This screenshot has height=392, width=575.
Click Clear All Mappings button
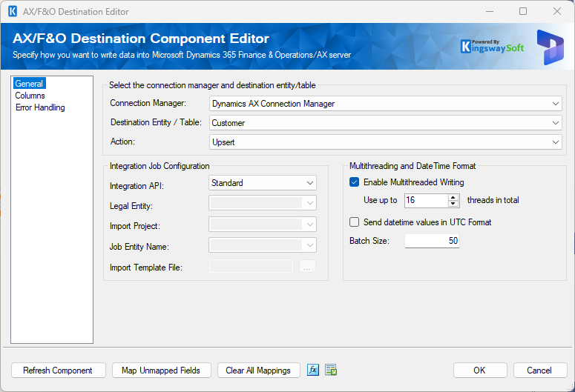point(258,371)
